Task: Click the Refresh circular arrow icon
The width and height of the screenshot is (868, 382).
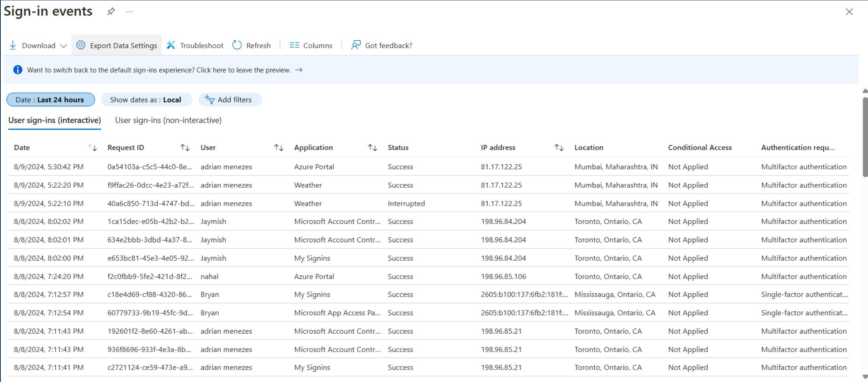Action: pos(237,45)
